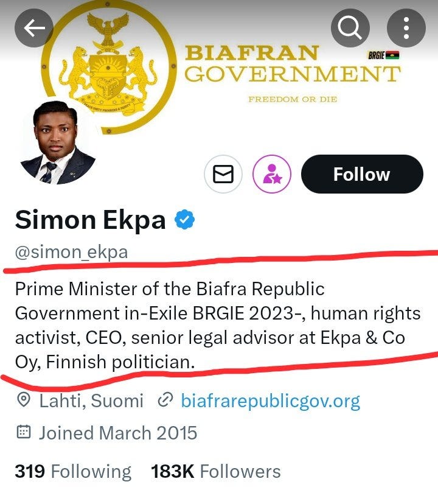Tap the location pin beside Lahti, Suomi
438x504 pixels.
(24, 400)
